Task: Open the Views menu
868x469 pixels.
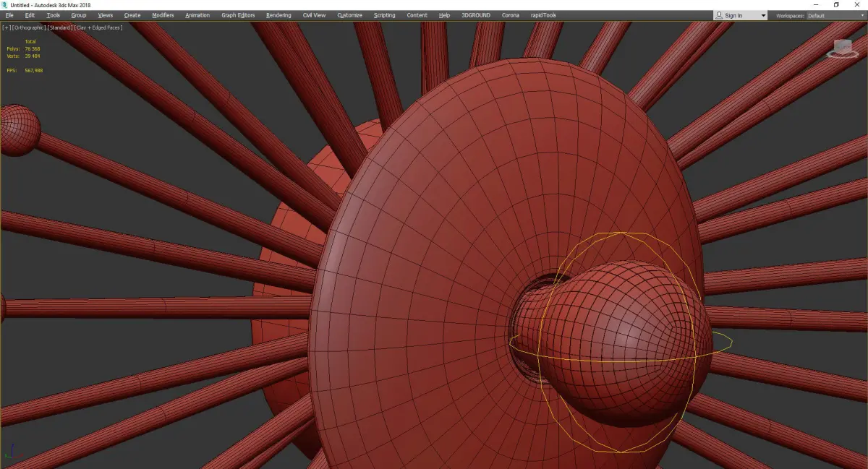Action: 106,15
